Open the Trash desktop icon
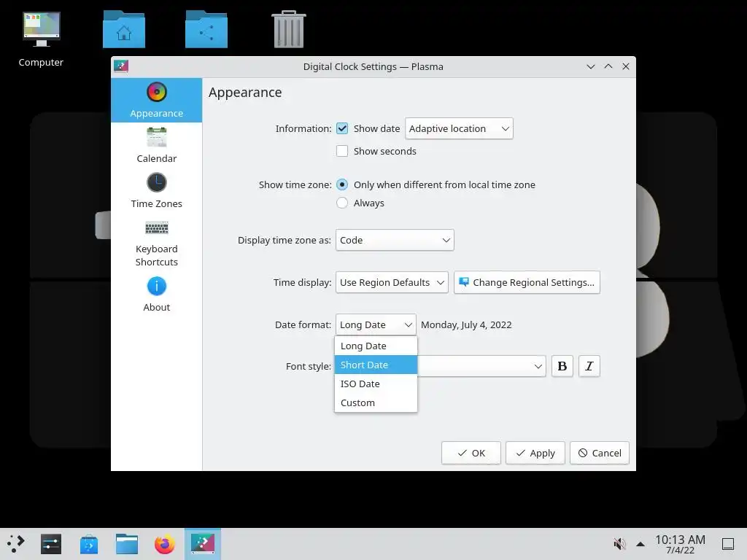The width and height of the screenshot is (747, 560). pyautogui.click(x=289, y=29)
